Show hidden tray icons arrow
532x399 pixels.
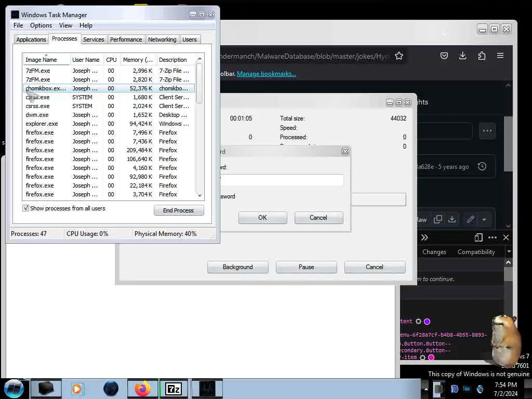426,389
